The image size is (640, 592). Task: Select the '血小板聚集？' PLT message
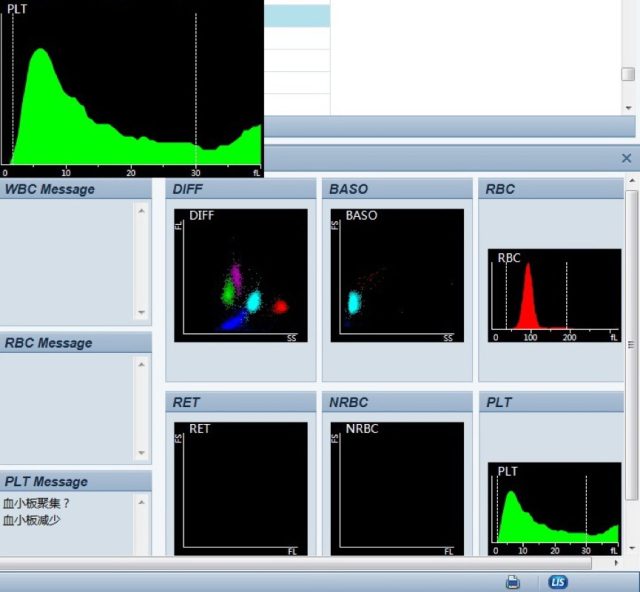pos(36,503)
